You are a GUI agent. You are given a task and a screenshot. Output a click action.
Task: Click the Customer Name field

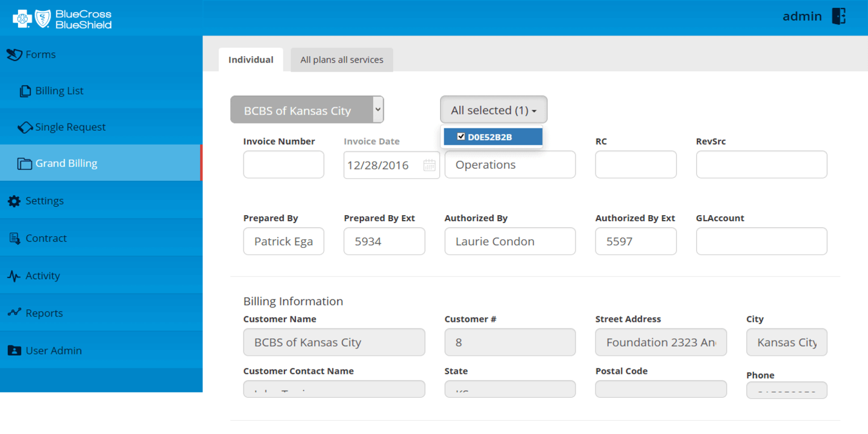(x=334, y=342)
